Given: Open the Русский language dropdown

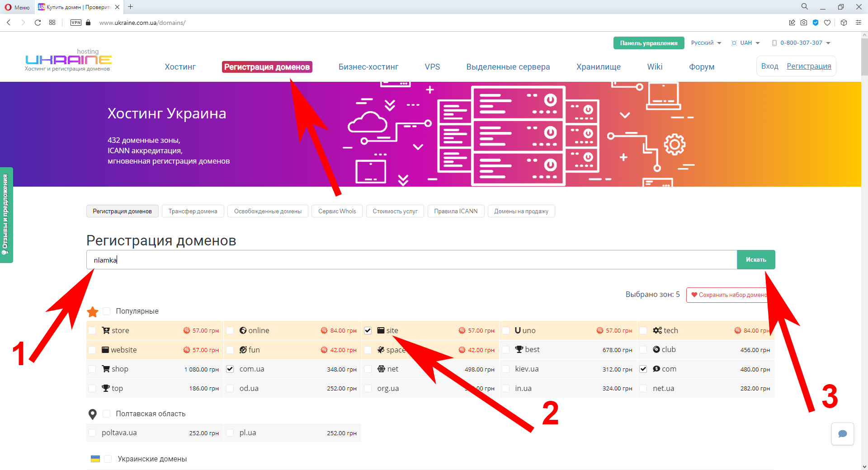Looking at the screenshot, I should tap(706, 43).
